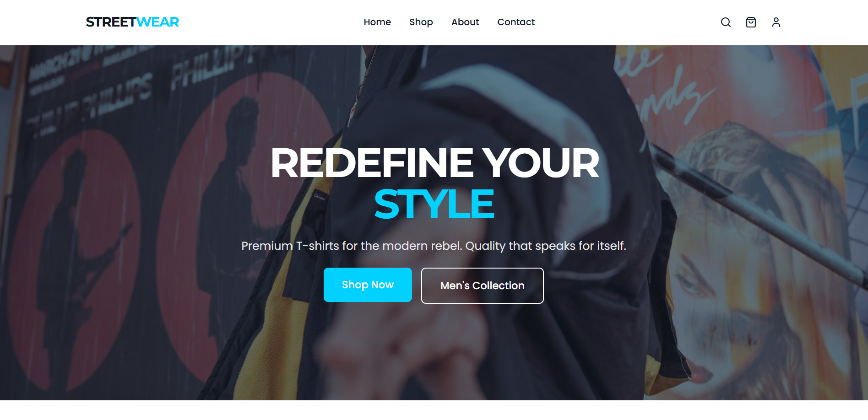Select Contact in the navigation bar
The height and width of the screenshot is (420, 868).
click(x=516, y=22)
